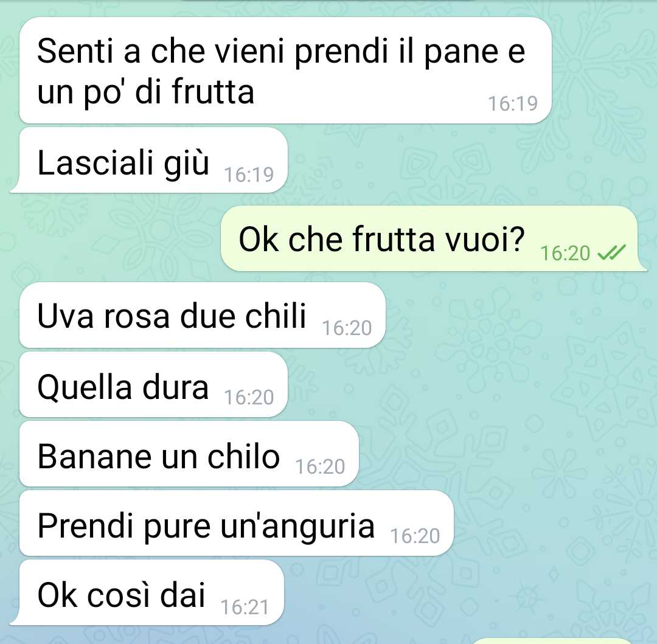The width and height of the screenshot is (657, 644).
Task: Select the 'Quella dura' message bubble
Action: point(153,385)
